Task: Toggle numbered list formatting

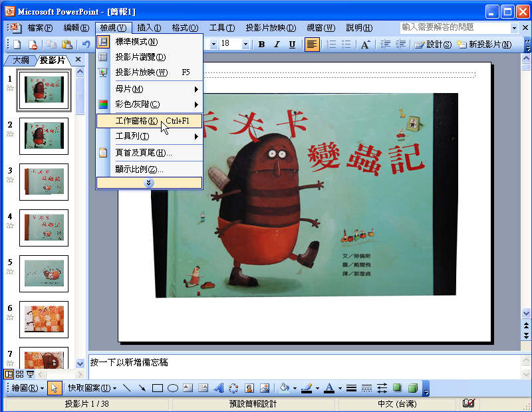Action: [331, 45]
